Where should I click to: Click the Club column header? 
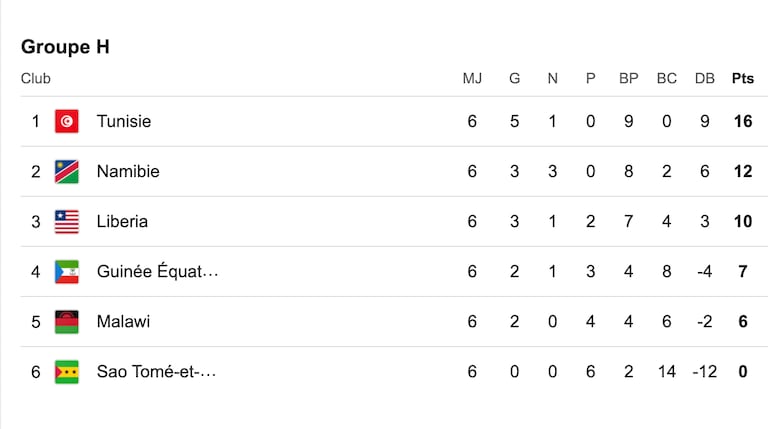point(36,78)
